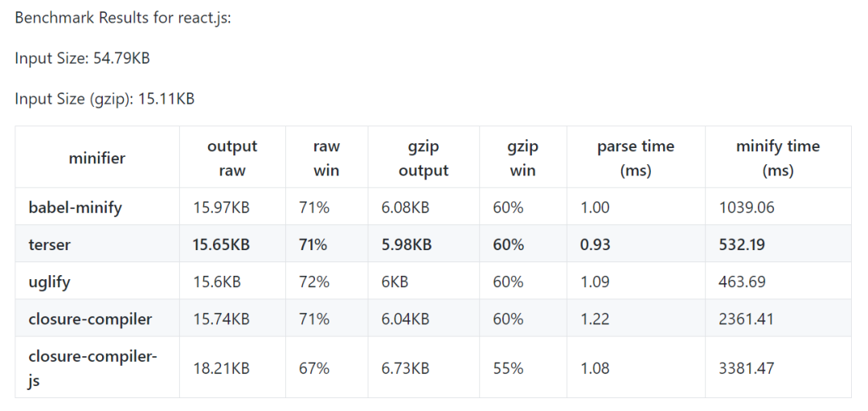The image size is (868, 411).
Task: Click the "closure-compiler" row label
Action: pos(90,319)
